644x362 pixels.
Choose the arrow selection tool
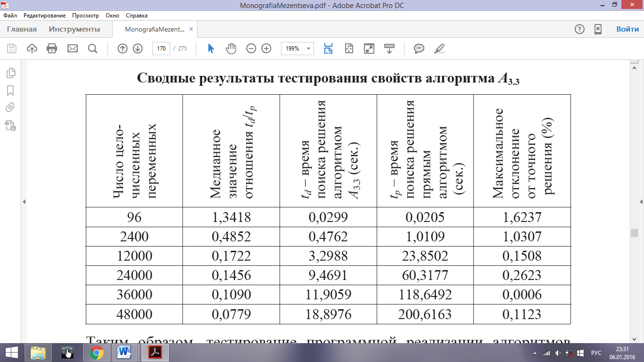(211, 49)
